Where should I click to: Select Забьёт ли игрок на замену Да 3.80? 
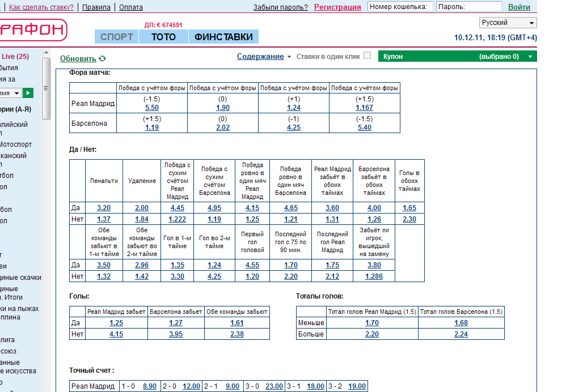(374, 265)
